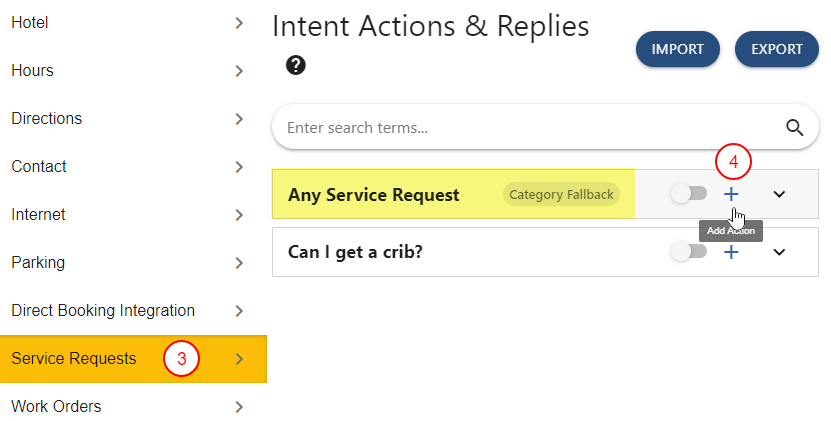
Task: Enable the 'Can I get a crib?' toggle
Action: (689, 252)
